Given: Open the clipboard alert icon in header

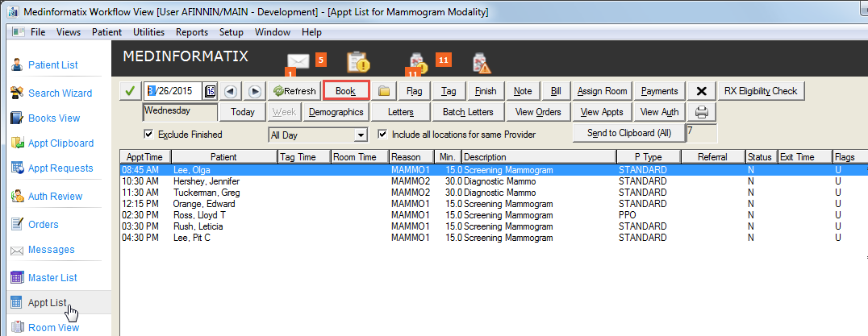Looking at the screenshot, I should (x=358, y=62).
